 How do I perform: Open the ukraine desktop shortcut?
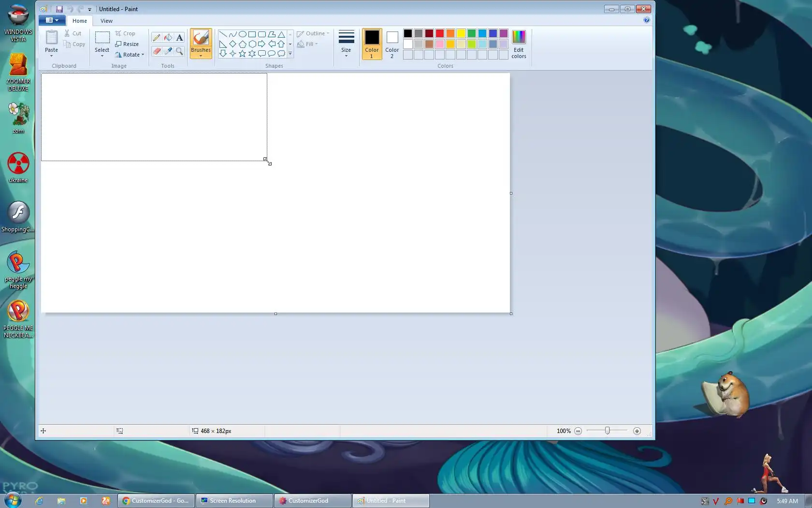18,167
